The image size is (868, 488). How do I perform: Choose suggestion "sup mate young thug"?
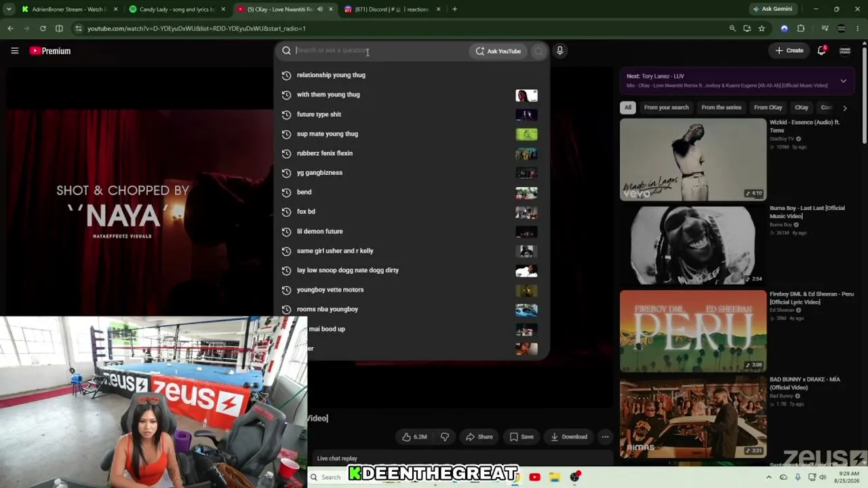pyautogui.click(x=412, y=134)
